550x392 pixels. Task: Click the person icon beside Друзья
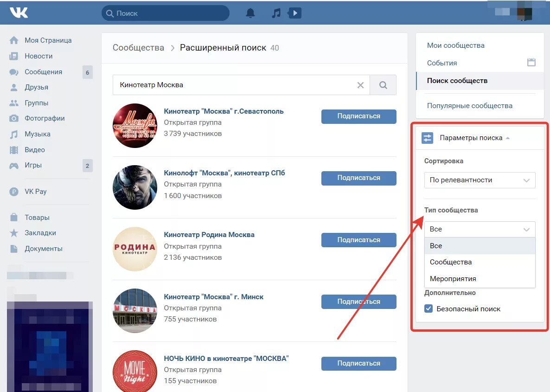pos(13,87)
